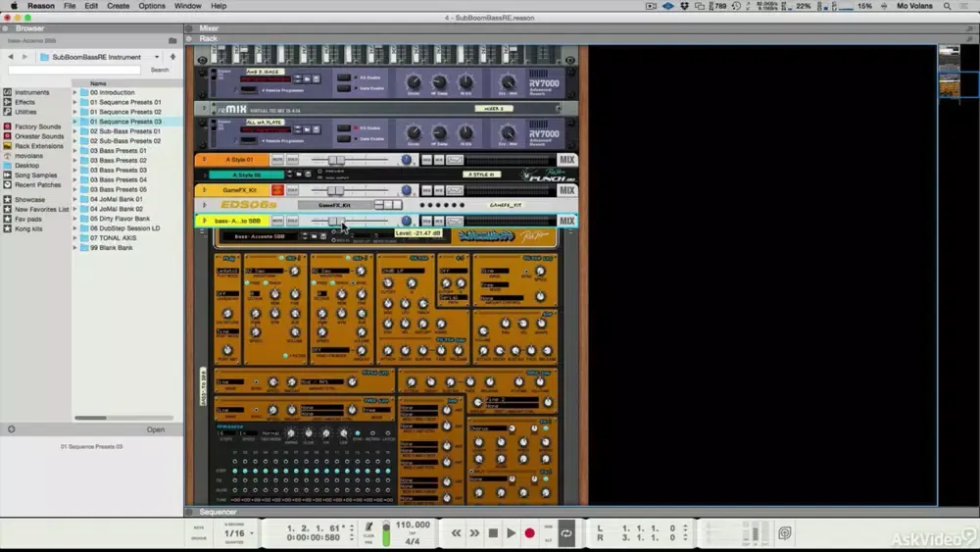Screen dimensions: 980x552
Task: Click save patch icon on bass- Accento SBB
Action: pyautogui.click(x=323, y=236)
